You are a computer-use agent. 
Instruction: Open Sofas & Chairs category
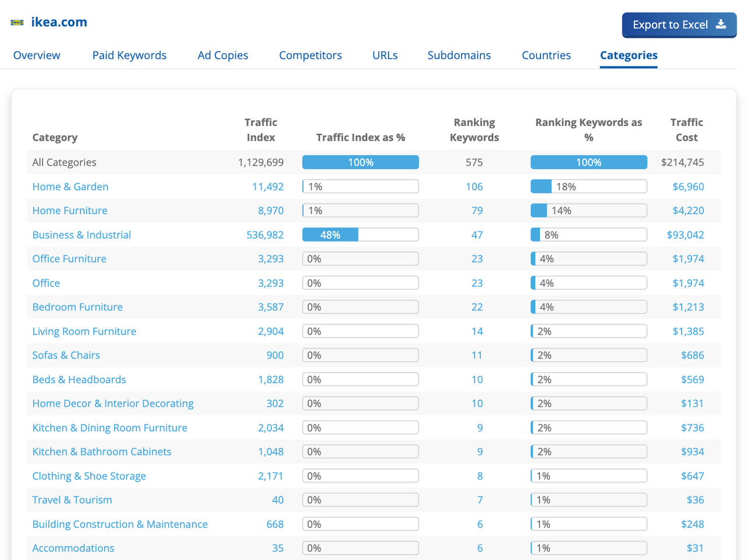66,355
